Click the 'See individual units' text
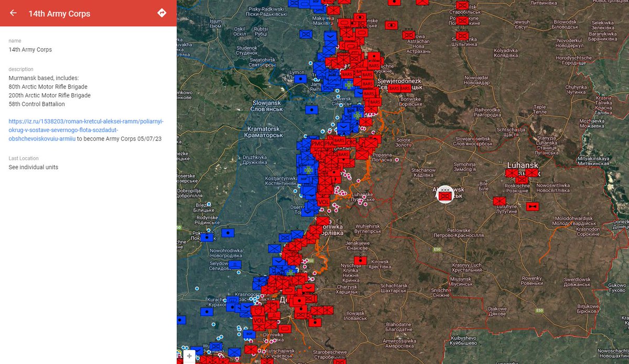 (x=34, y=167)
